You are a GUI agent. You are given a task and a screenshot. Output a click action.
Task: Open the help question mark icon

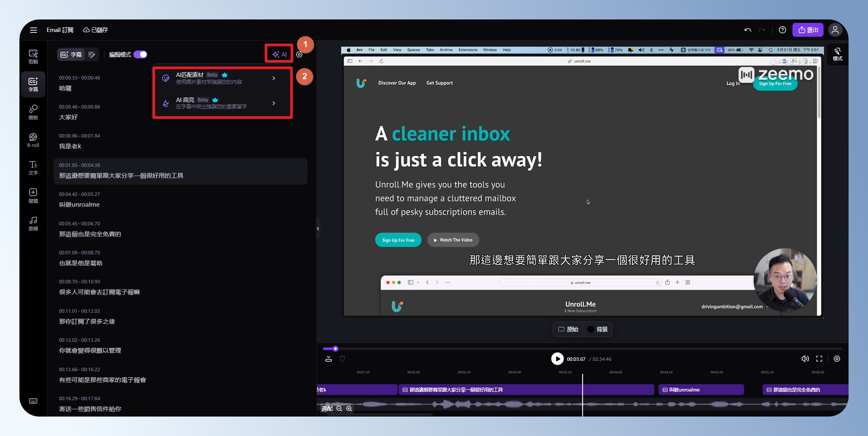[x=782, y=30]
